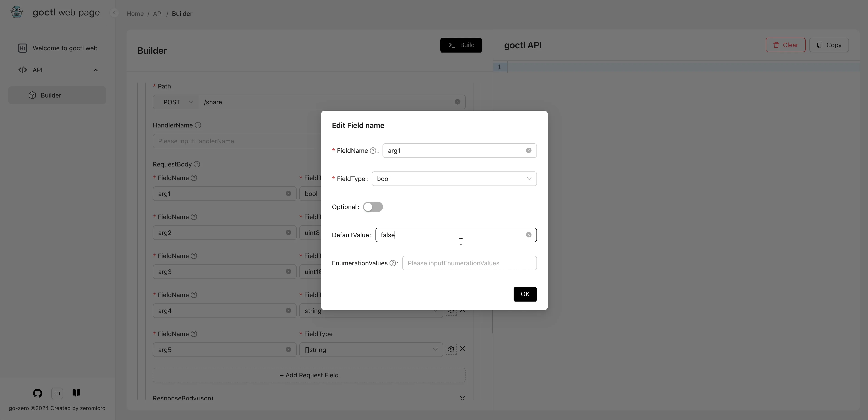
Task: Open settings gear for arg5 field
Action: click(451, 349)
